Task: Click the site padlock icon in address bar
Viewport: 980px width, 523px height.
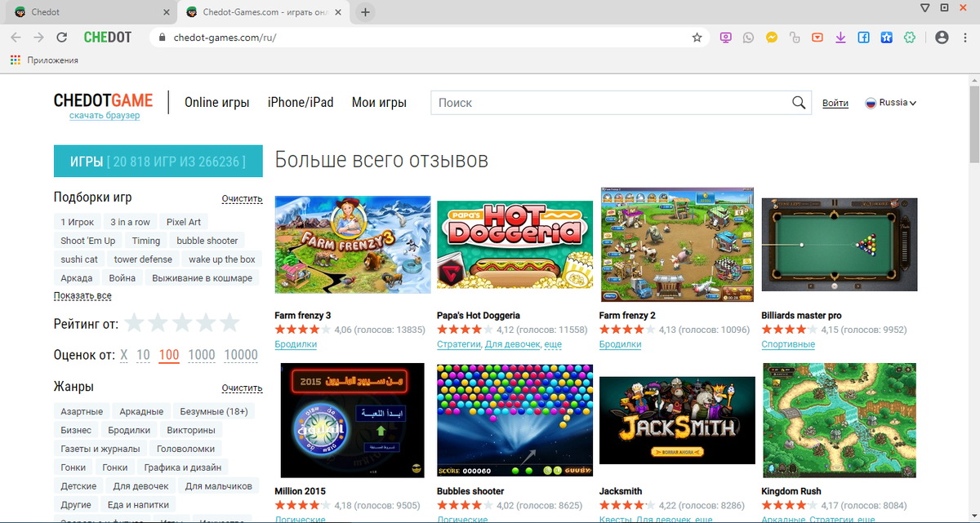Action: point(162,38)
